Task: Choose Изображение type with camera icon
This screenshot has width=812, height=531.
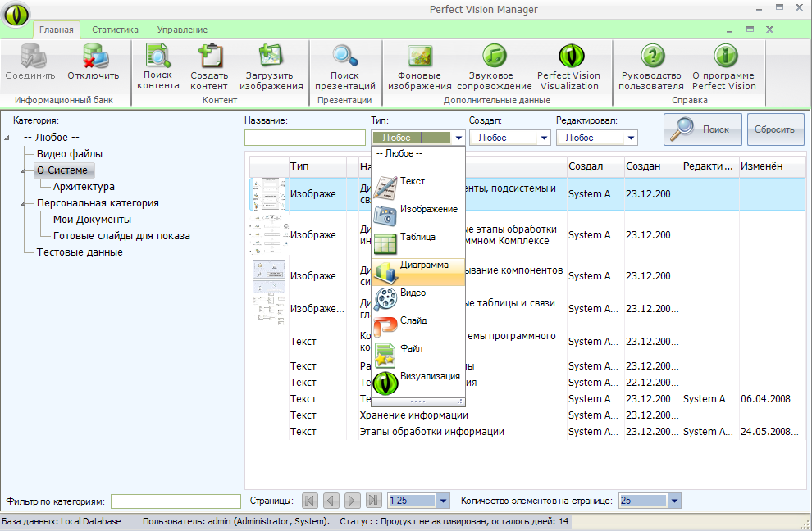Action: click(x=418, y=216)
